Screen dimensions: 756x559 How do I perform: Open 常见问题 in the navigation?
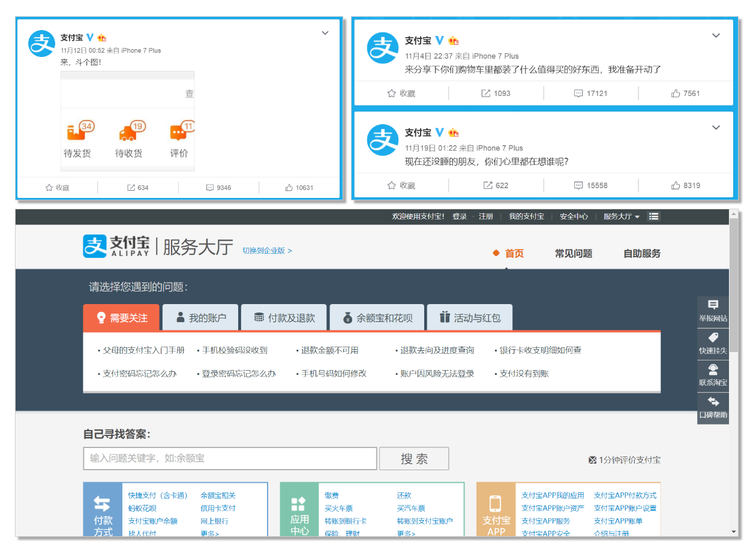pos(574,254)
